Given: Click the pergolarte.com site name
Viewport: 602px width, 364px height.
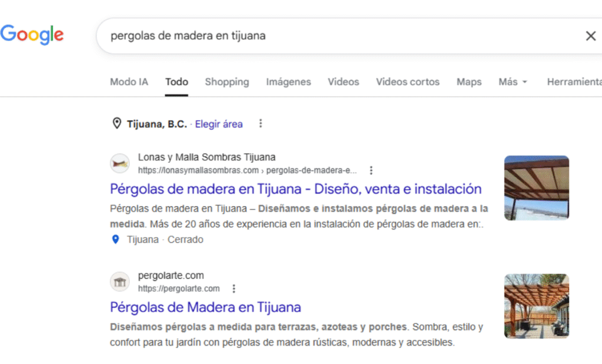Looking at the screenshot, I should [x=171, y=275].
